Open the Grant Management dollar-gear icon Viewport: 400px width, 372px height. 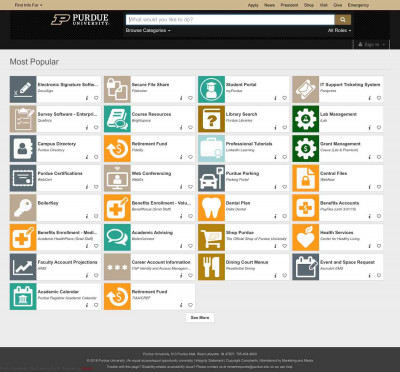306,149
